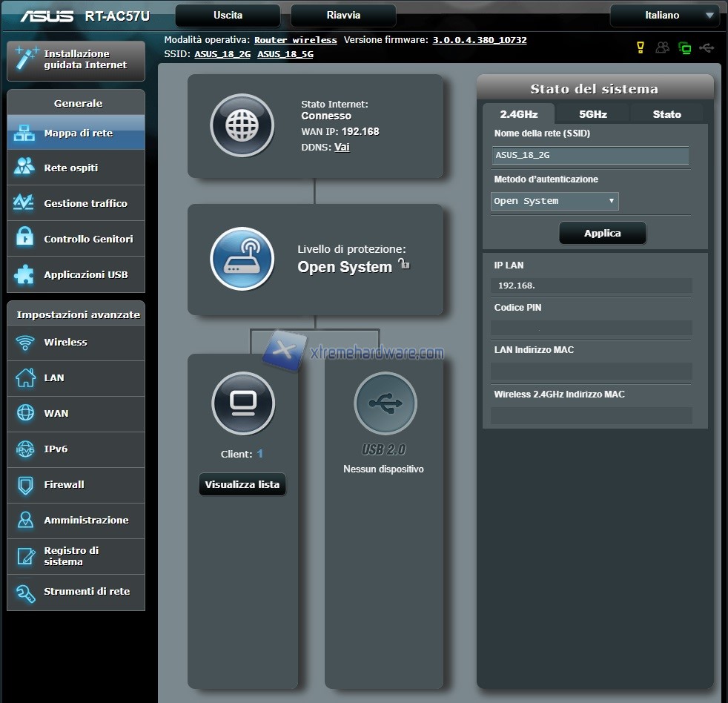Open the firmware version link
The image size is (728, 703).
pos(479,40)
